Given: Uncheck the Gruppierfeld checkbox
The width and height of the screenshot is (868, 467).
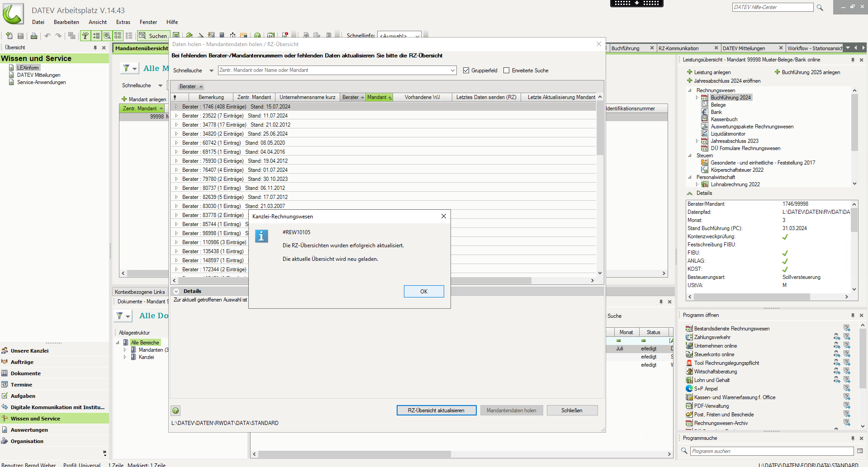Looking at the screenshot, I should click(466, 71).
